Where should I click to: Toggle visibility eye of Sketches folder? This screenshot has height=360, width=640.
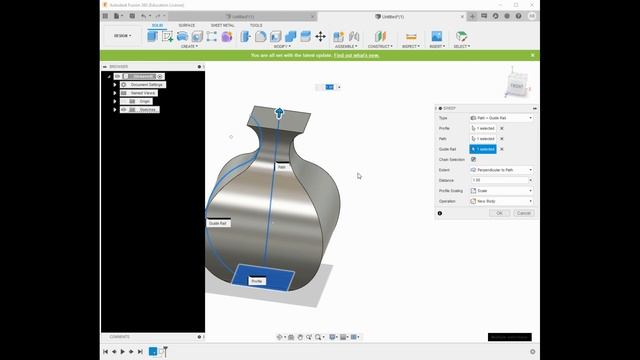124,109
